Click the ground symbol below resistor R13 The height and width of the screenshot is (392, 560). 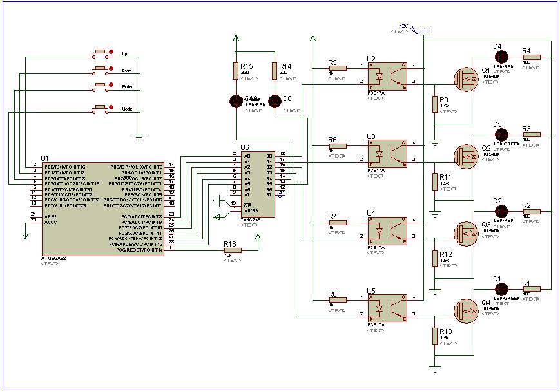tap(434, 369)
